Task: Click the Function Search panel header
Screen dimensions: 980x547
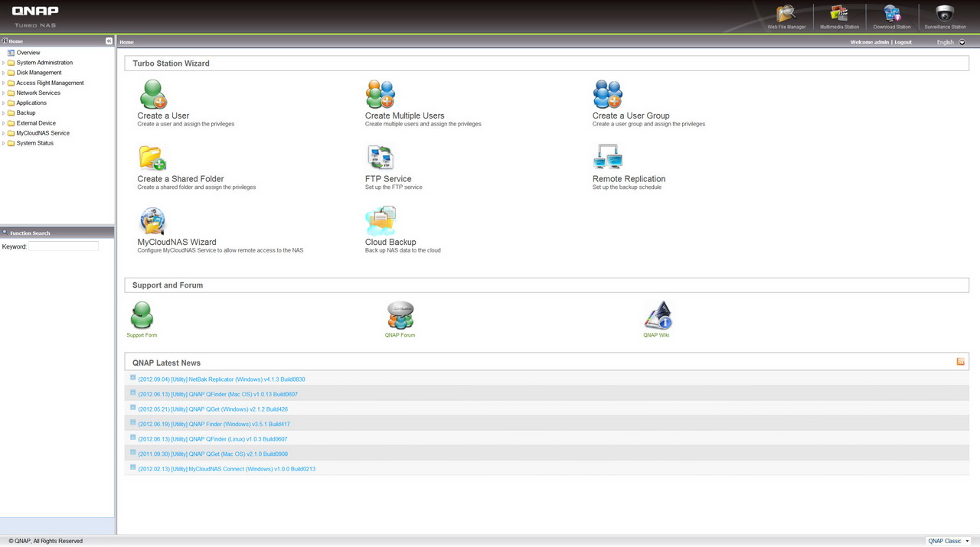Action: [x=57, y=233]
